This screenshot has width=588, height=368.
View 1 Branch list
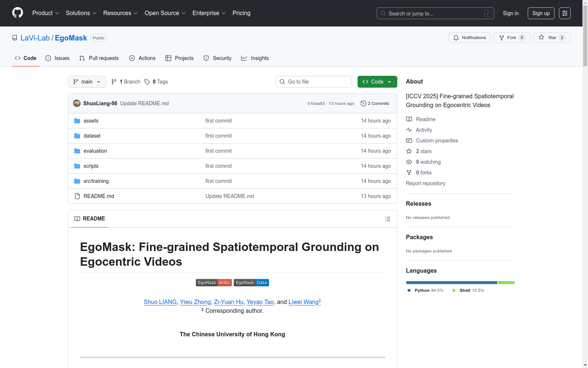[126, 82]
